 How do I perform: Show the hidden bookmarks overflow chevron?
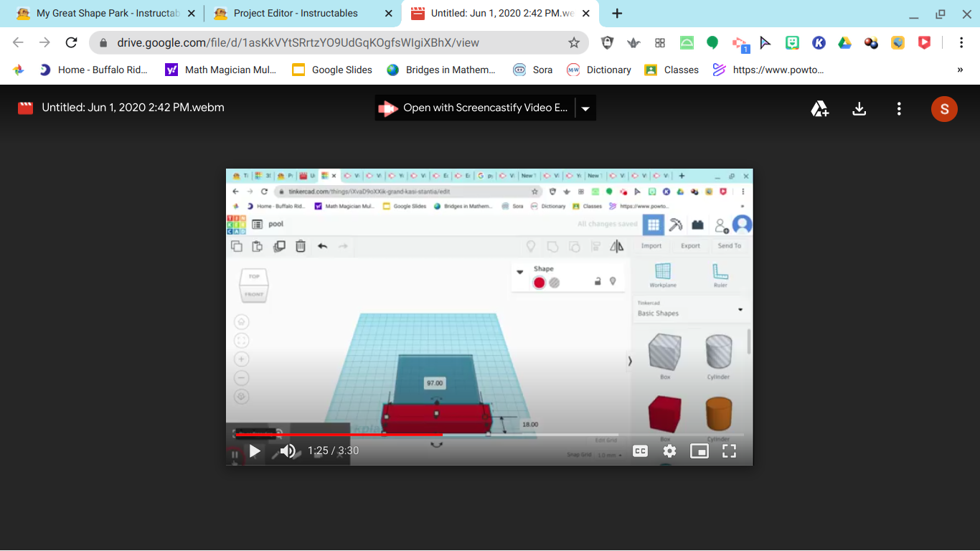(960, 70)
